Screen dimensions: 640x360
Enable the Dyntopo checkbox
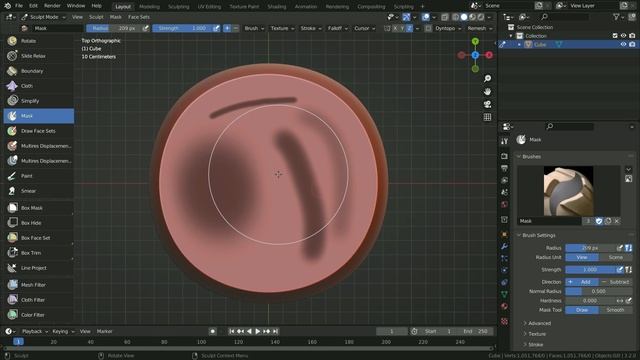[428, 29]
